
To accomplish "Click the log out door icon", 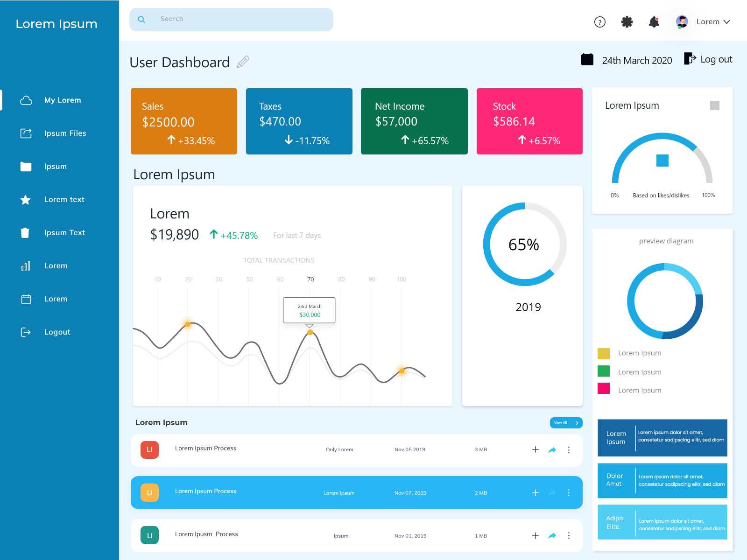I will coord(690,58).
